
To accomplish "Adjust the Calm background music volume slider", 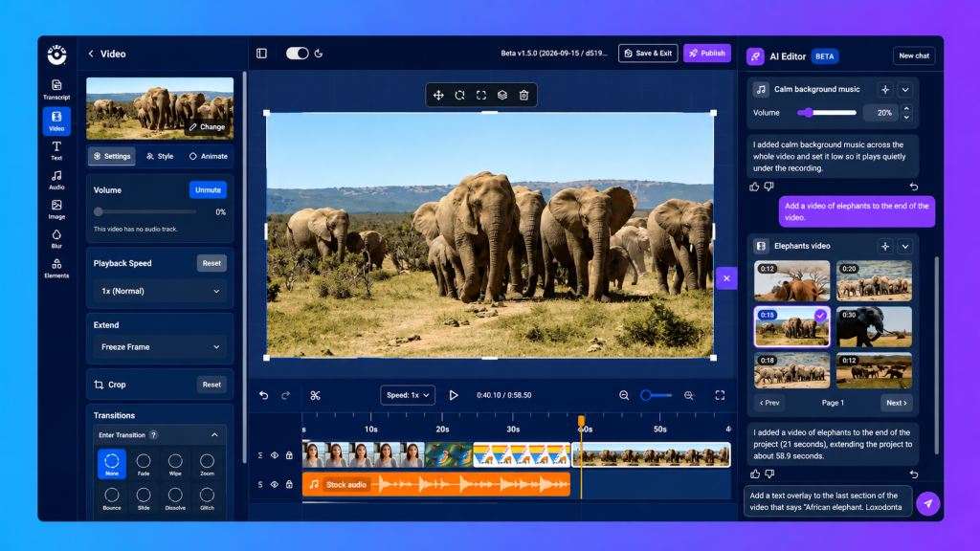I will coord(826,113).
